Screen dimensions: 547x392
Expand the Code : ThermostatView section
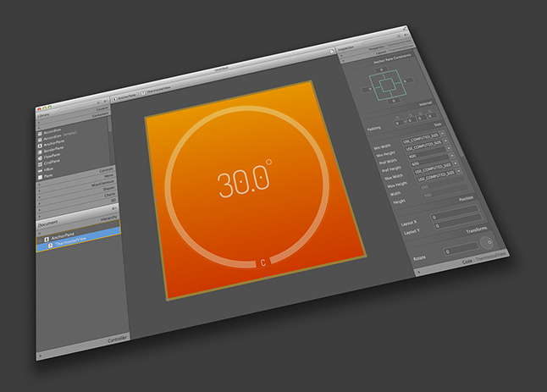pyautogui.click(x=461, y=263)
